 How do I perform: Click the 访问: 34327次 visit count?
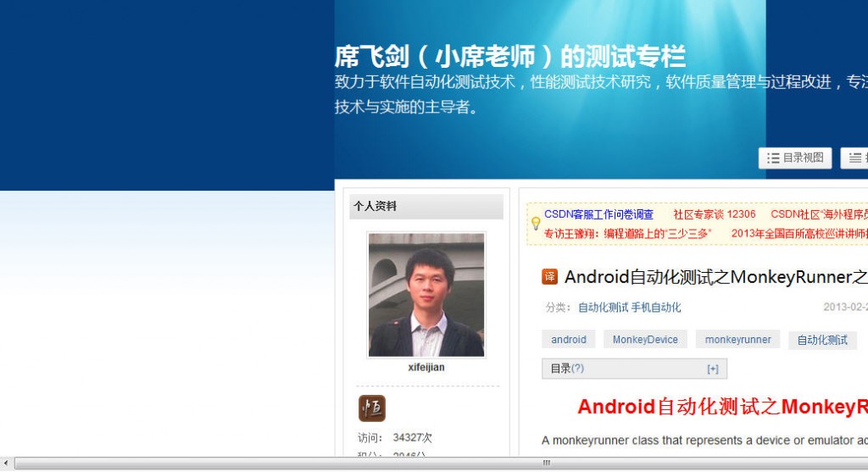[x=395, y=438]
